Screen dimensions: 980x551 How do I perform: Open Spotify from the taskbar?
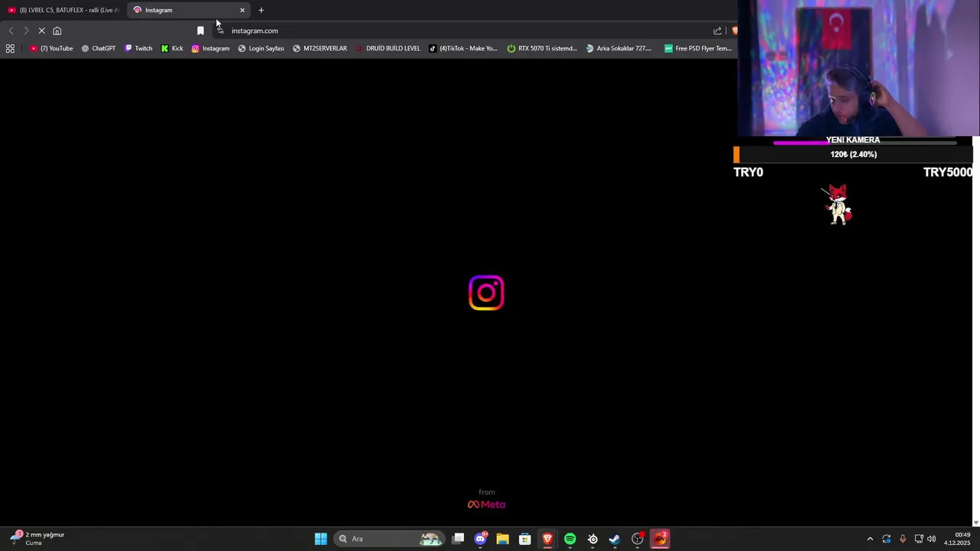click(570, 539)
